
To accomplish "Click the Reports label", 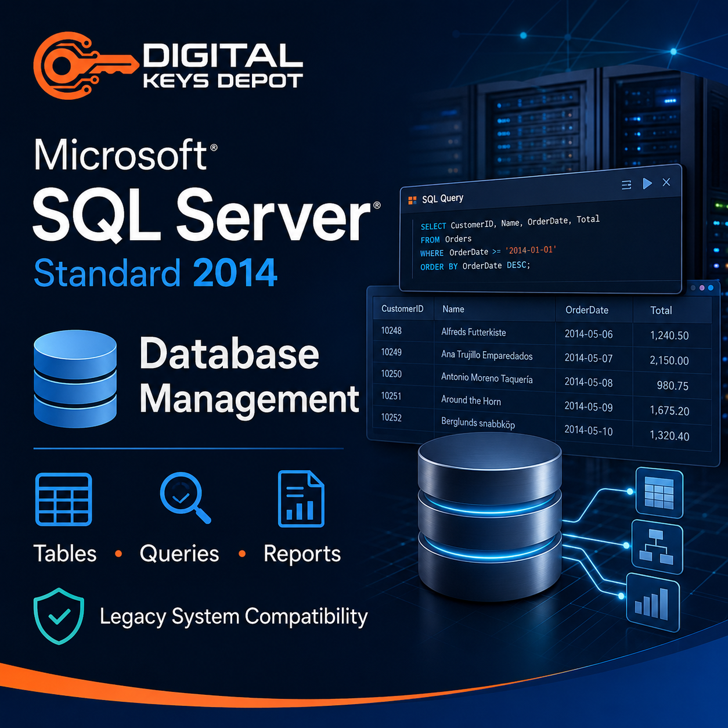I will [302, 554].
